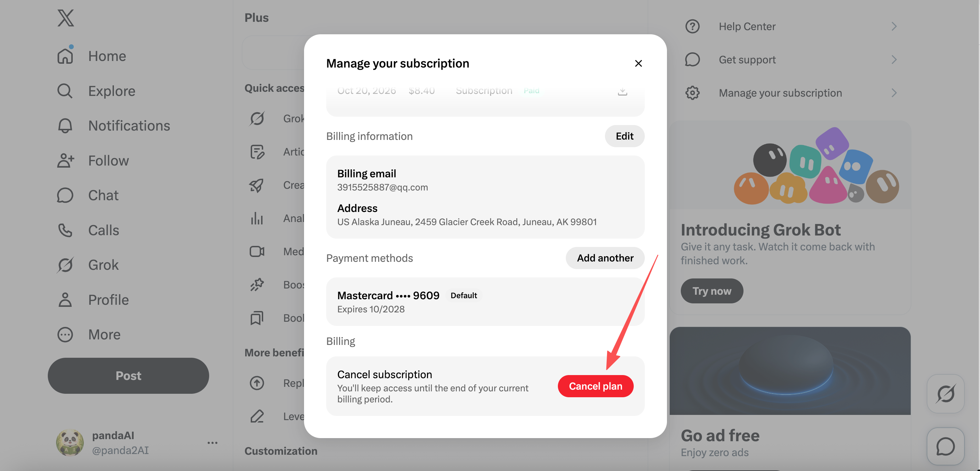Viewport: 980px width, 471px height.
Task: Click the pandaAI avatar thumbnail
Action: [70, 443]
